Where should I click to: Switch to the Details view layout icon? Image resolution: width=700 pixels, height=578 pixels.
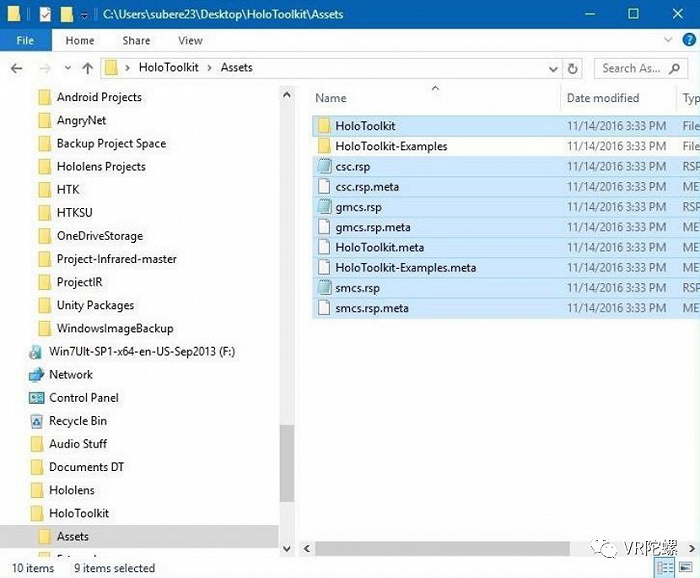click(665, 568)
